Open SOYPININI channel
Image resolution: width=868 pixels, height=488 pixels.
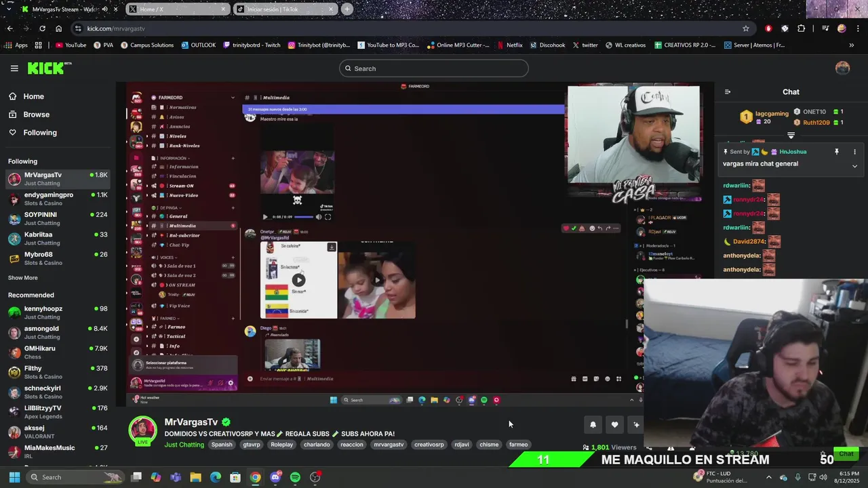(x=58, y=218)
